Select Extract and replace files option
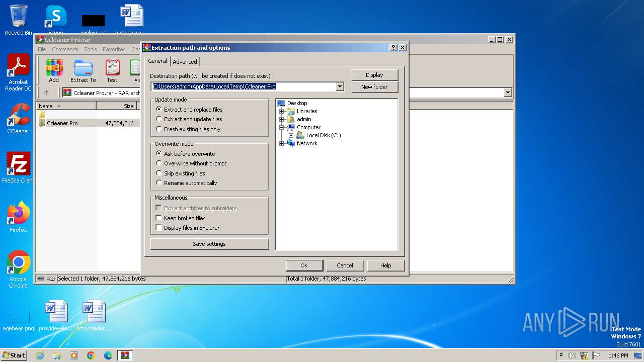 [189, 110]
